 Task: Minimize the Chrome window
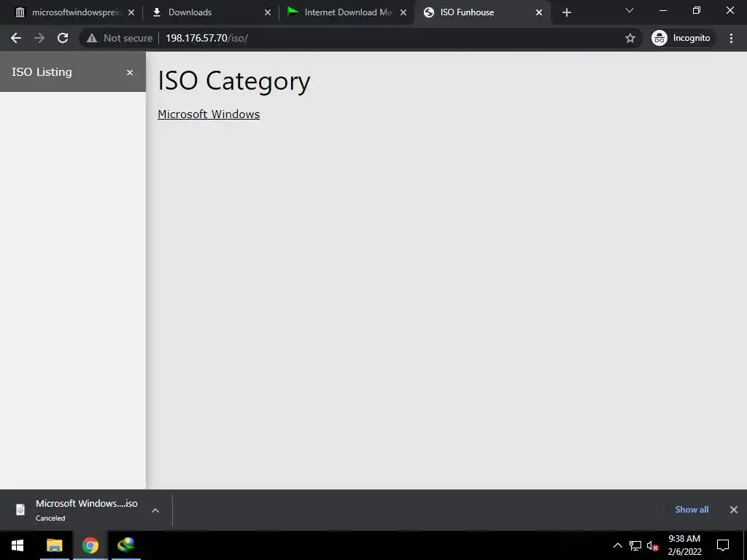(662, 10)
